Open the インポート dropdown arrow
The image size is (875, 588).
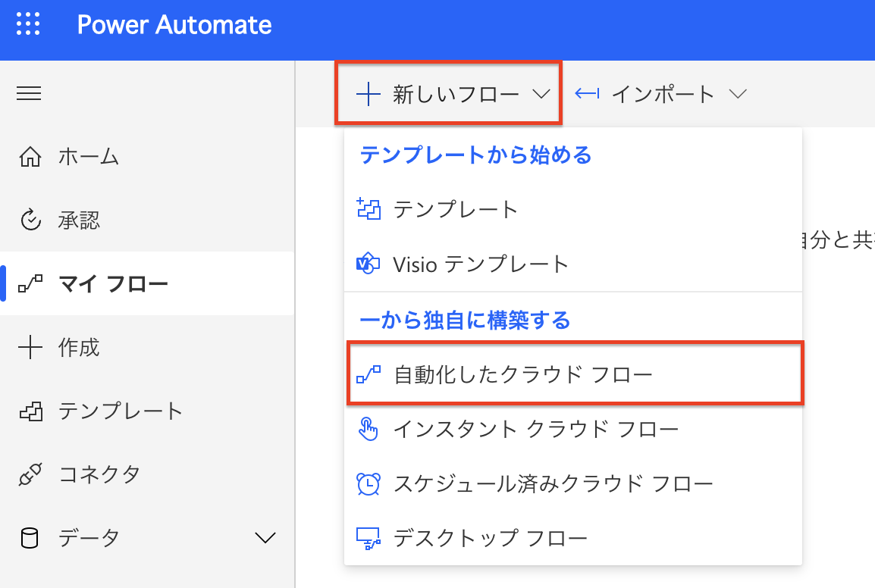click(x=737, y=94)
